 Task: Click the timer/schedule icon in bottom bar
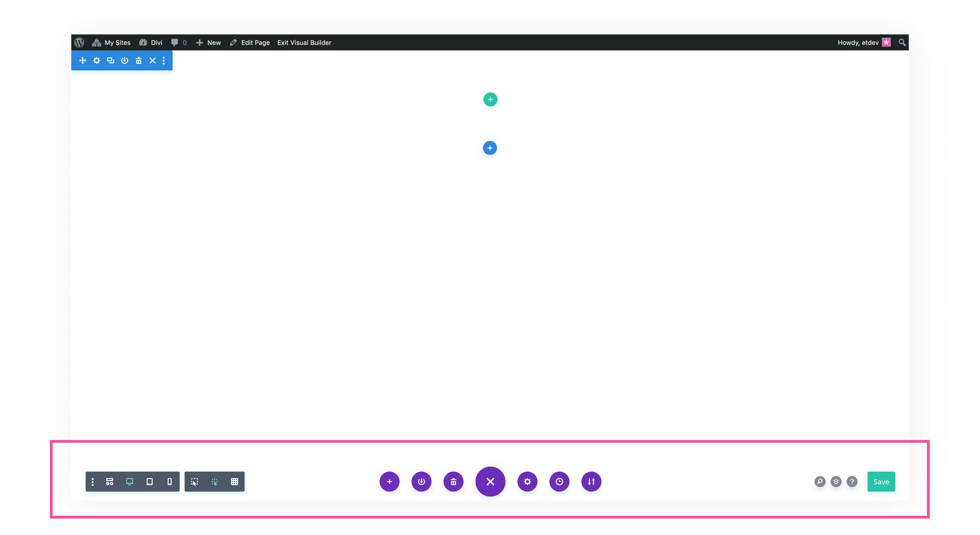click(559, 481)
